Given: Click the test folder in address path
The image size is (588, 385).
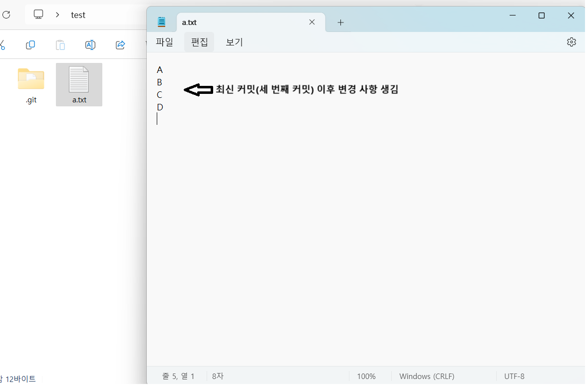Looking at the screenshot, I should (x=78, y=15).
